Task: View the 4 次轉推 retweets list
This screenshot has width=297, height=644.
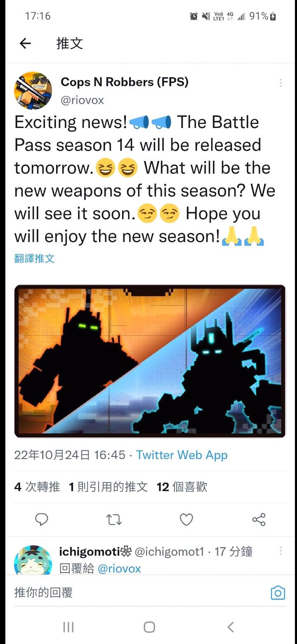Action: click(x=37, y=487)
